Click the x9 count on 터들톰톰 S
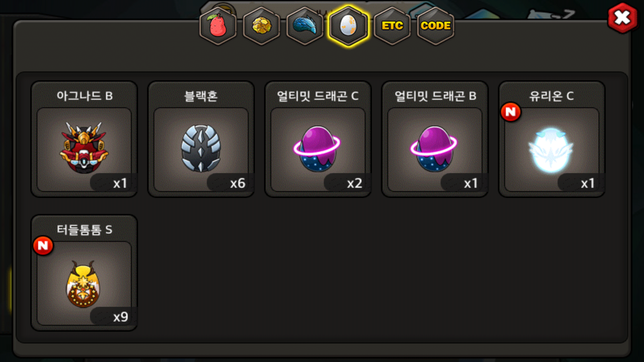Viewport: 644px width, 362px height. tap(121, 317)
